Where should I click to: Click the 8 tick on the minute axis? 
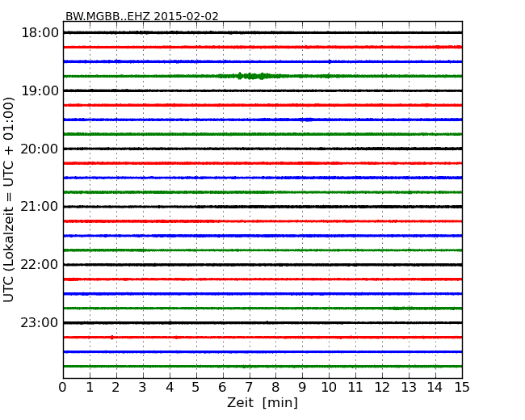point(275,388)
